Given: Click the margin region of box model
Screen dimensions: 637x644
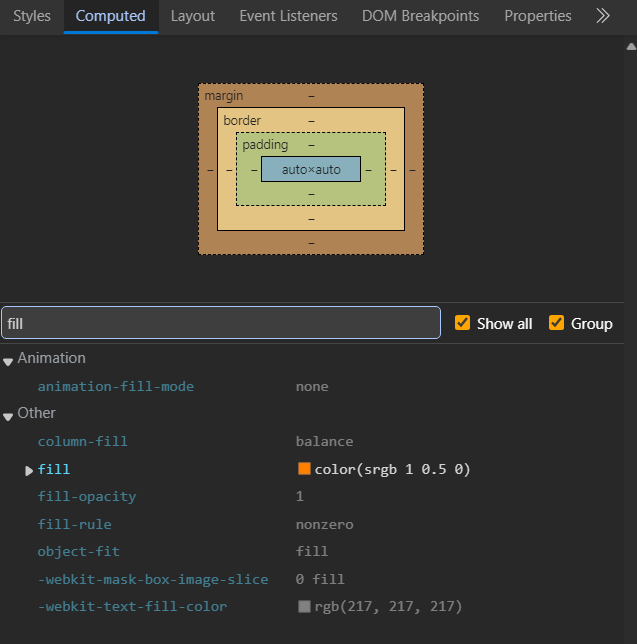Looking at the screenshot, I should coord(223,95).
